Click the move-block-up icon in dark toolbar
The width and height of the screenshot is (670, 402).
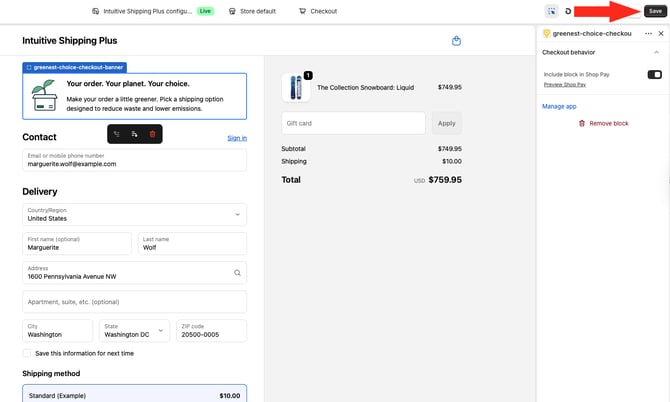pos(117,134)
